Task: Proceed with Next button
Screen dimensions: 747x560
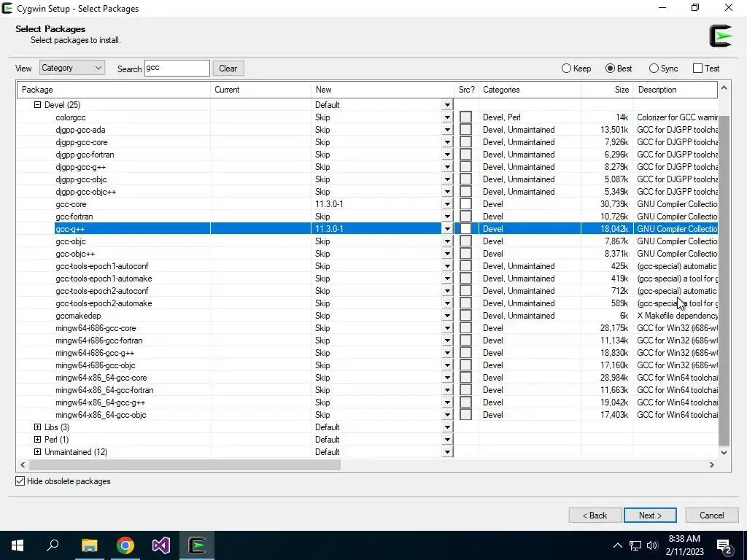Action: coord(650,516)
